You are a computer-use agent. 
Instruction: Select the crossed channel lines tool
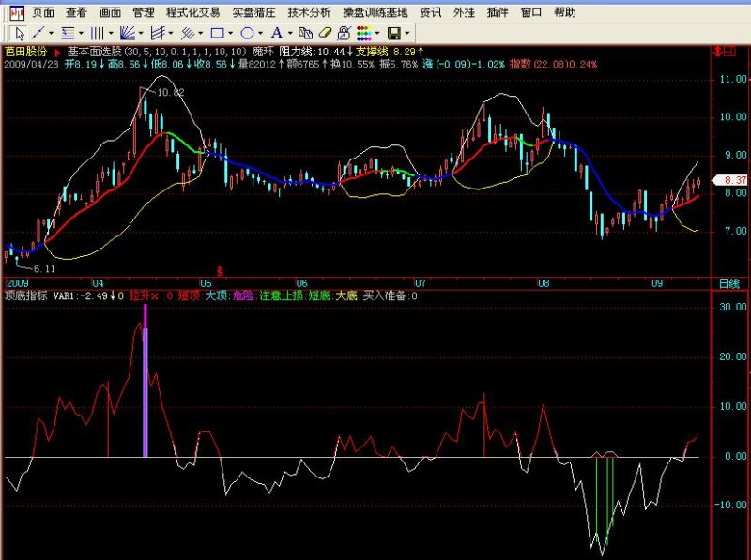[x=158, y=34]
